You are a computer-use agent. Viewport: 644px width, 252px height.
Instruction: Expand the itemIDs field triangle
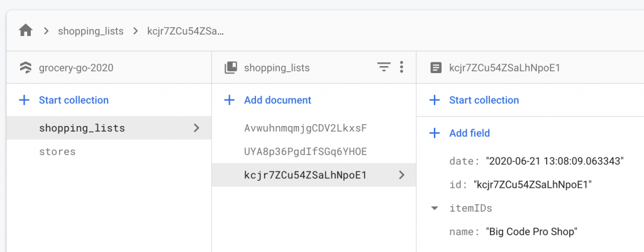[435, 209]
